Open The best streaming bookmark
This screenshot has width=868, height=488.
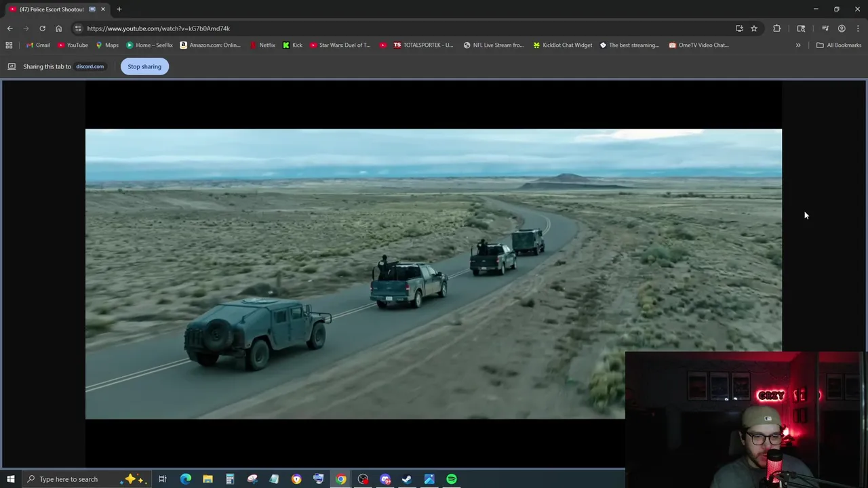[x=629, y=45]
